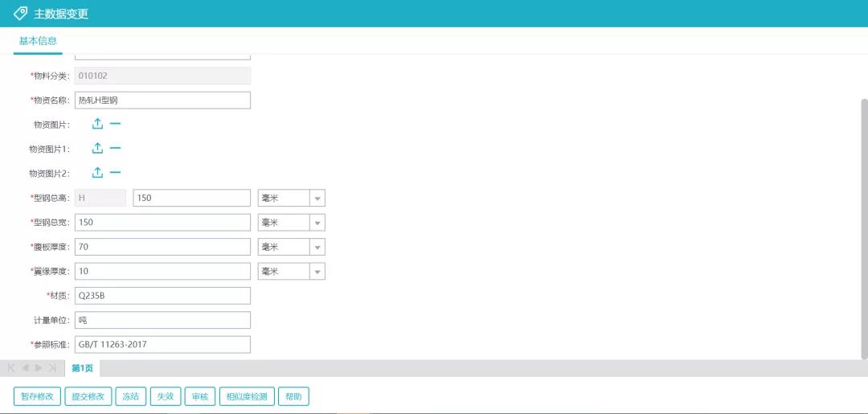Click disabled 物料分类 field 010102

[162, 76]
